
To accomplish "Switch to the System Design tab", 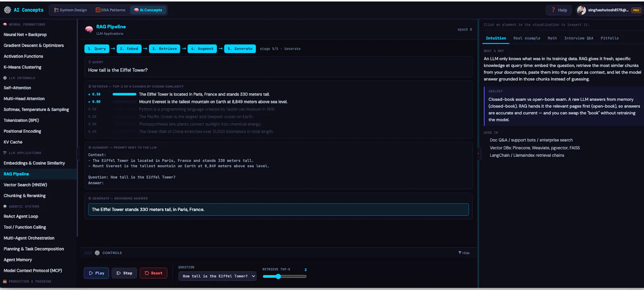I will click(70, 10).
